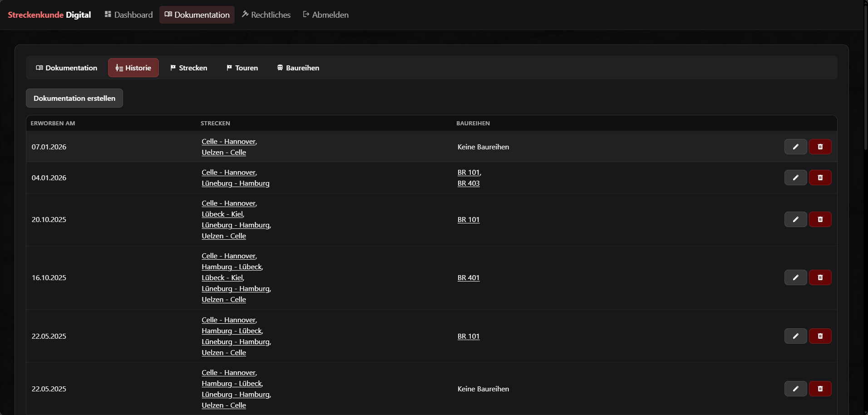Edit the 22.05.2025 entry with BR 101
This screenshot has width=868, height=415.
795,336
